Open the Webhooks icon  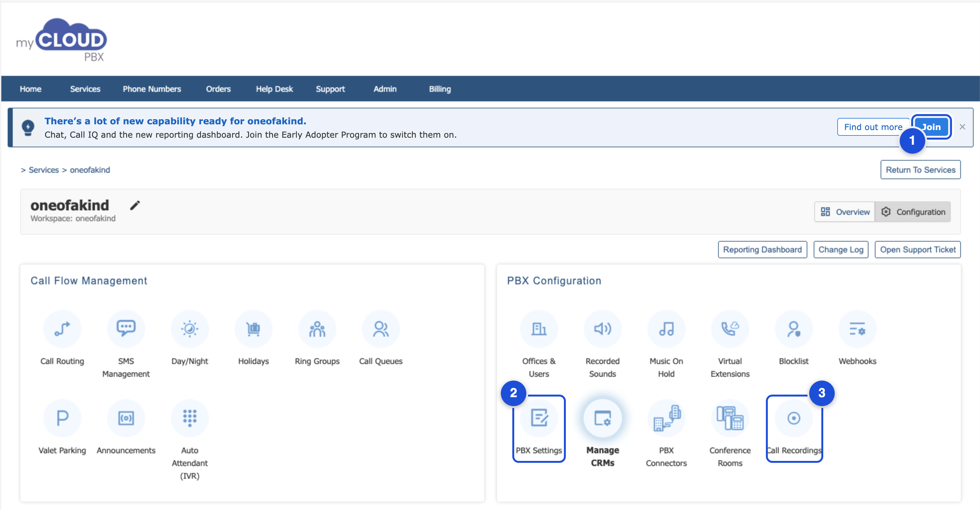pos(858,329)
